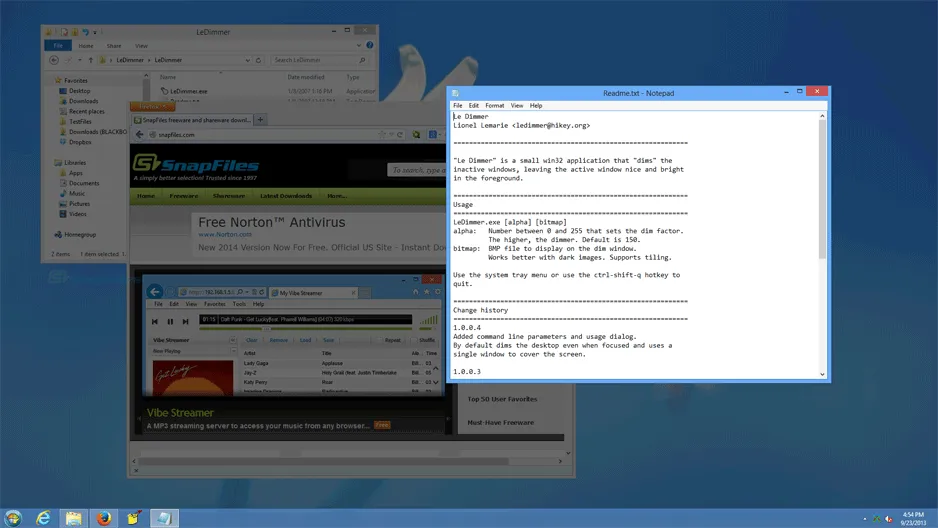The image size is (938, 528).
Task: Open Home in SnapFiles navigation bar
Action: coord(146,196)
